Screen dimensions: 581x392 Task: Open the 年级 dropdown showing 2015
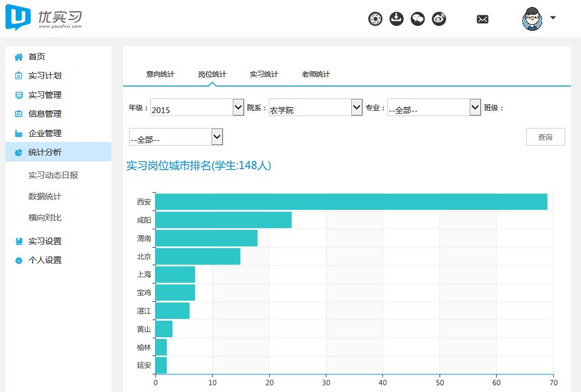coord(197,108)
